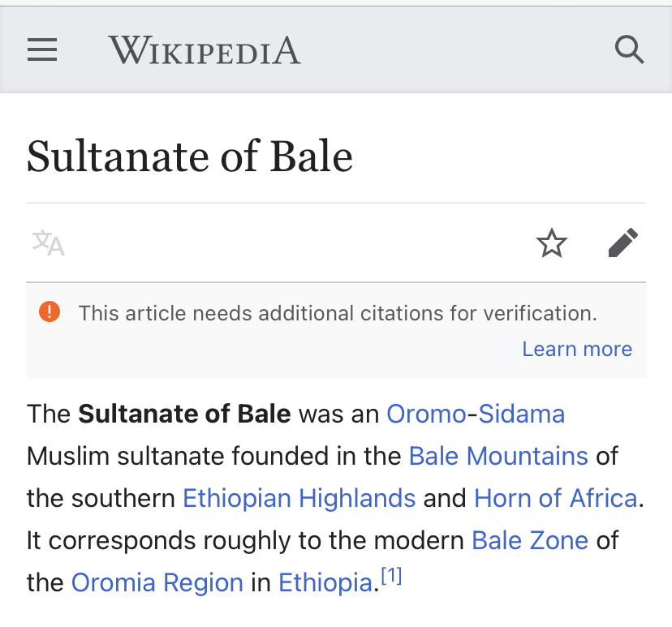Follow the Oromia Region link

pos(157,582)
